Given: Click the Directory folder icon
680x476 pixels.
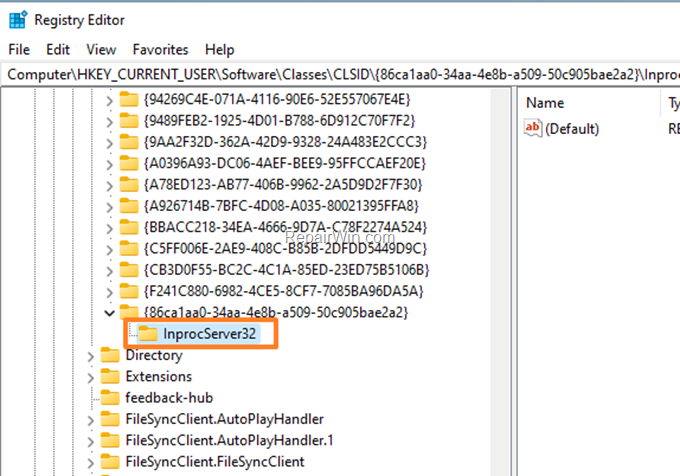Looking at the screenshot, I should [110, 355].
